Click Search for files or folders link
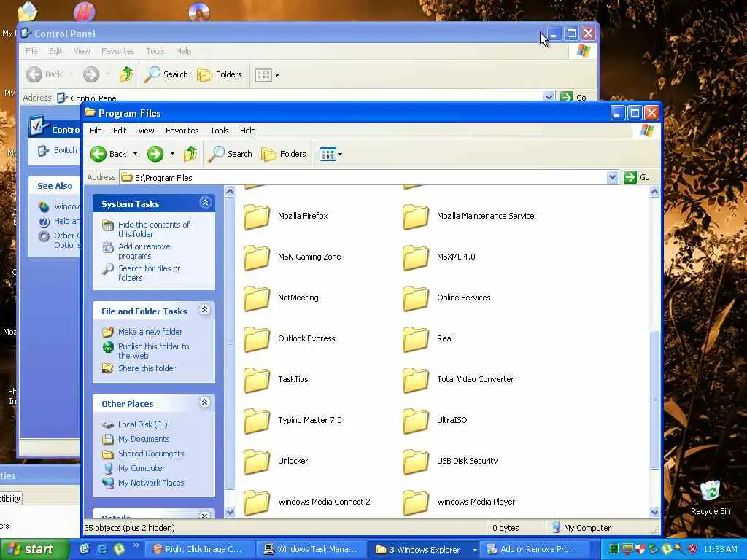The image size is (747, 560). tap(149, 273)
